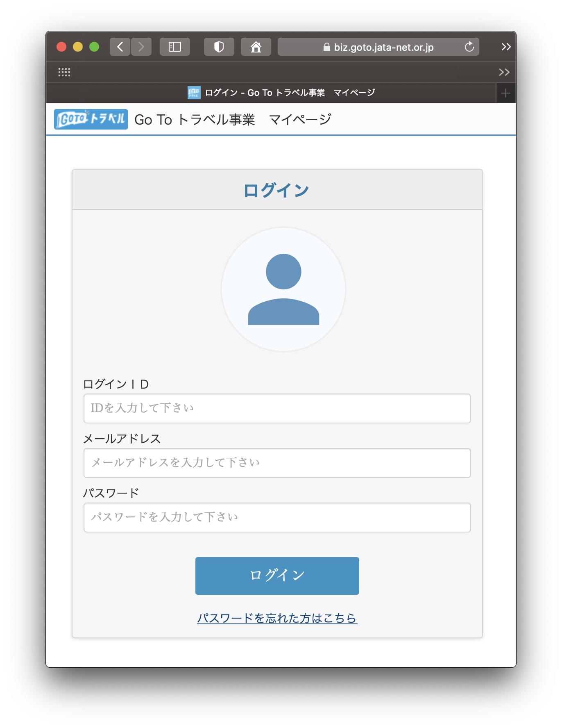This screenshot has height=728, width=562.
Task: Click the browser back arrow button
Action: pyautogui.click(x=120, y=47)
